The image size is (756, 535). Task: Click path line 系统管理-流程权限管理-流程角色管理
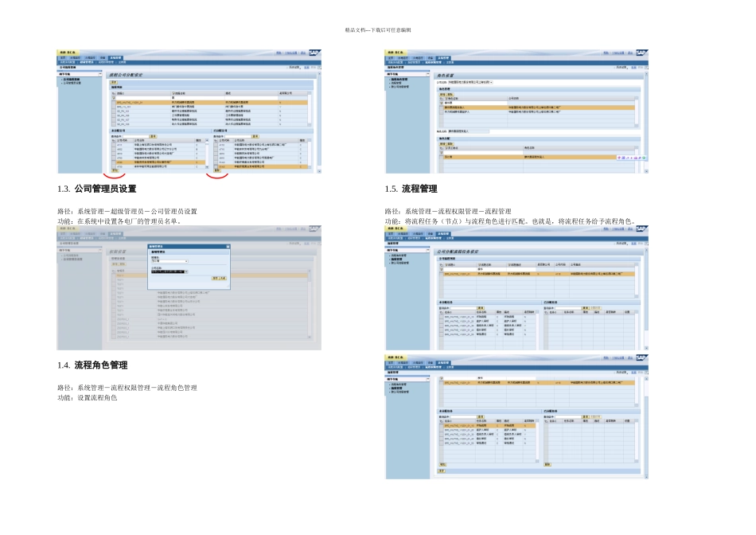pos(127,388)
